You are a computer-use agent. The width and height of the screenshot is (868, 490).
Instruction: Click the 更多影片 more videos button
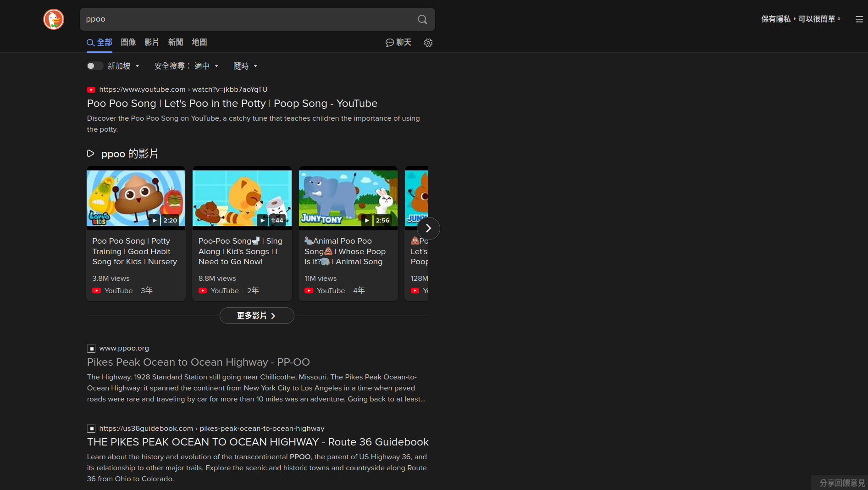pos(256,316)
